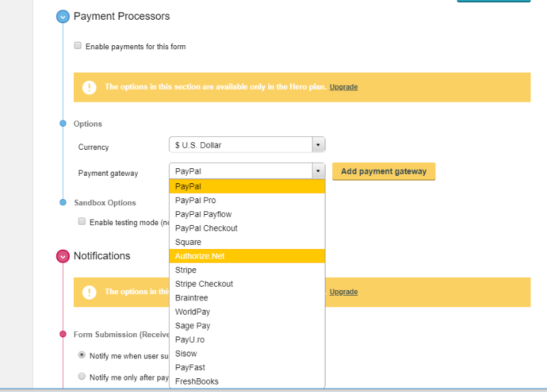Choose PayPal Pro option

(x=247, y=200)
